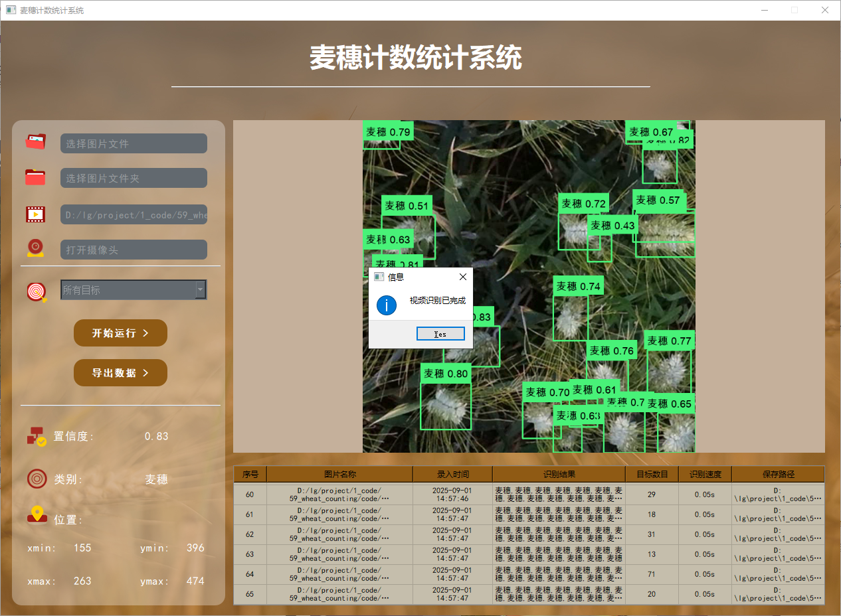This screenshot has width=841, height=616.
Task: Click the category 类别 circular icon
Action: click(37, 479)
